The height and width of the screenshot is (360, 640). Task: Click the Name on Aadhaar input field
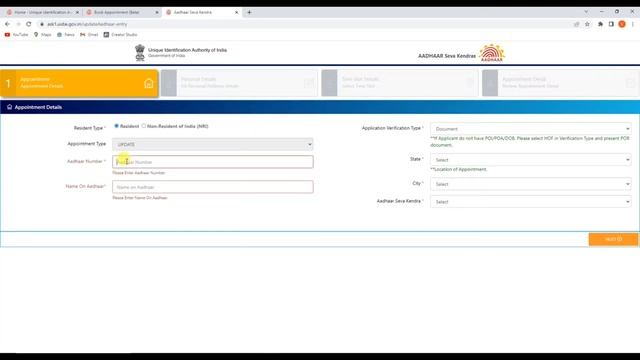click(213, 187)
